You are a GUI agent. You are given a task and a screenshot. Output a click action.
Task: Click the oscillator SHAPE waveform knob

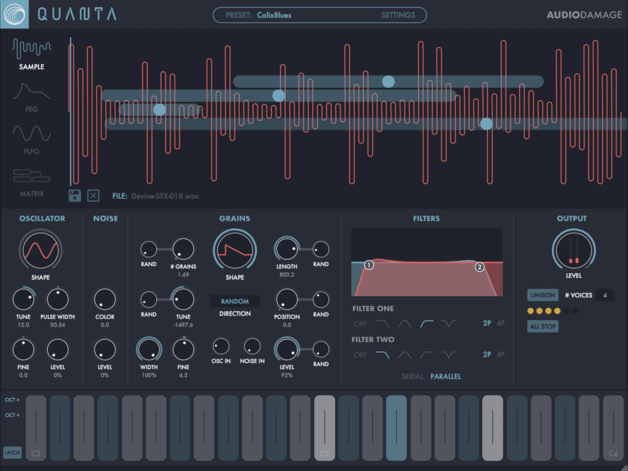click(x=40, y=250)
